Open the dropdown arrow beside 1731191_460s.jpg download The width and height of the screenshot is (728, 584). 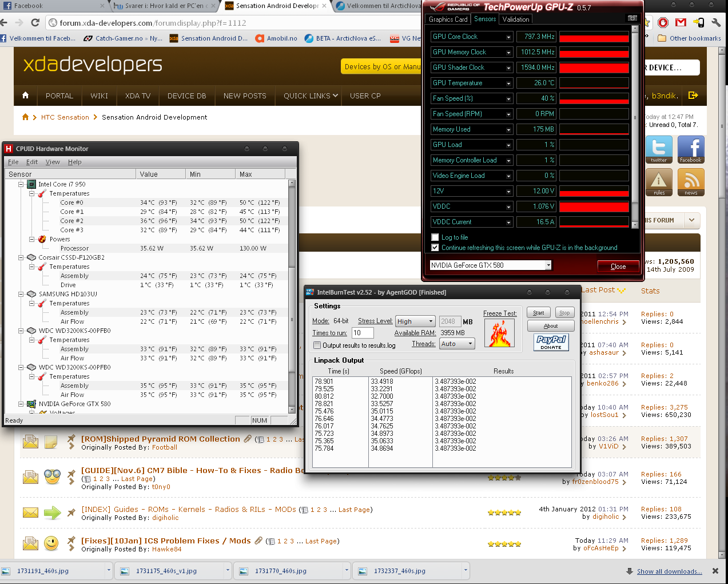109,571
